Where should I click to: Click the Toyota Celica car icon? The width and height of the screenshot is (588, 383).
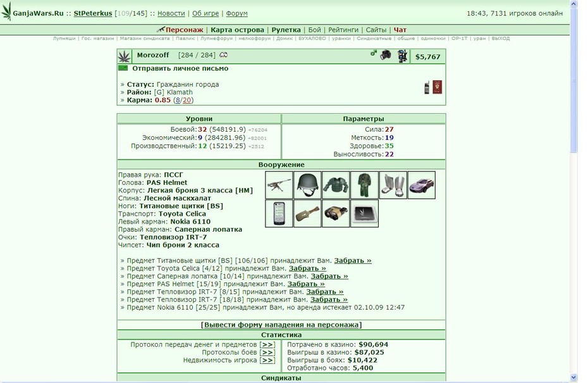click(x=422, y=185)
